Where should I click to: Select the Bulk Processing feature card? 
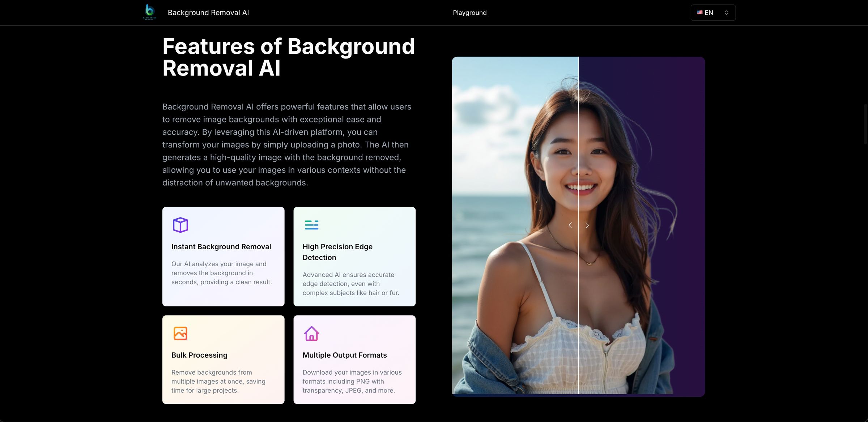[x=223, y=359]
